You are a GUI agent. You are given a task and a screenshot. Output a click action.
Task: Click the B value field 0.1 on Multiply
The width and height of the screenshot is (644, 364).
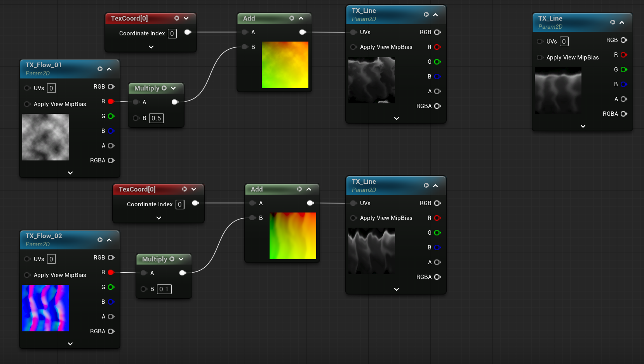[x=164, y=289]
